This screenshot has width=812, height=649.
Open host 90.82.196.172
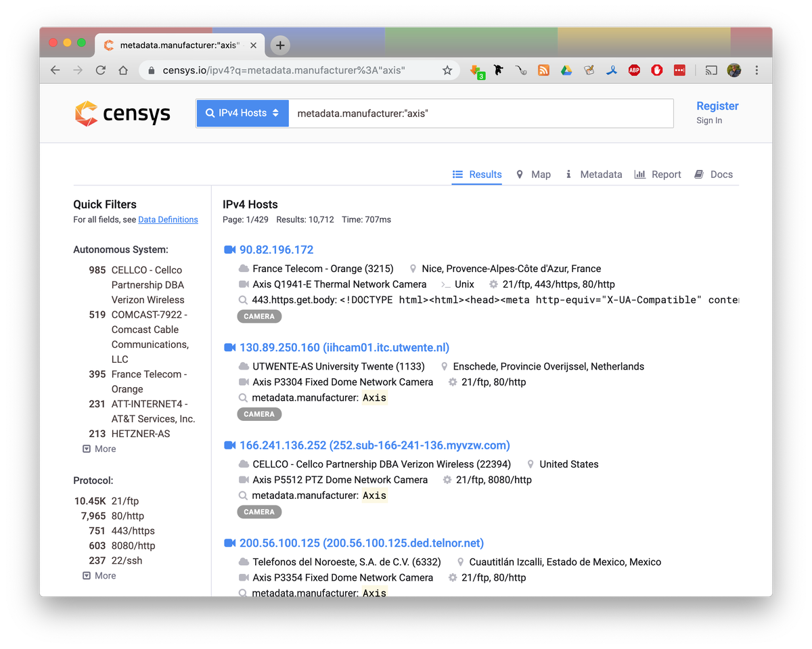point(276,250)
